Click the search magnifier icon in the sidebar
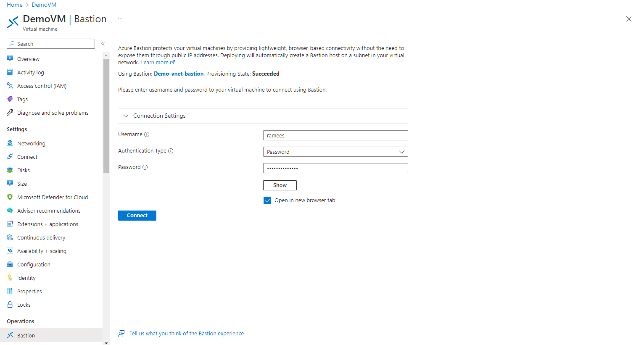Screen dimensions: 644x345 (x=12, y=44)
